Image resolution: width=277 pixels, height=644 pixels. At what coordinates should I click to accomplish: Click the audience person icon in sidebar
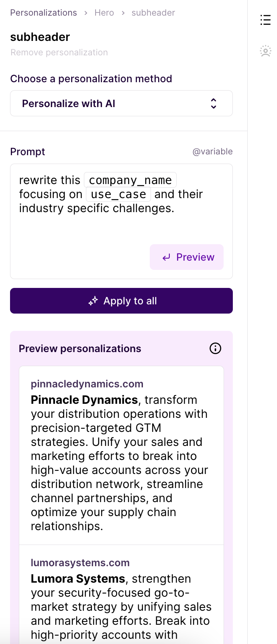(265, 51)
